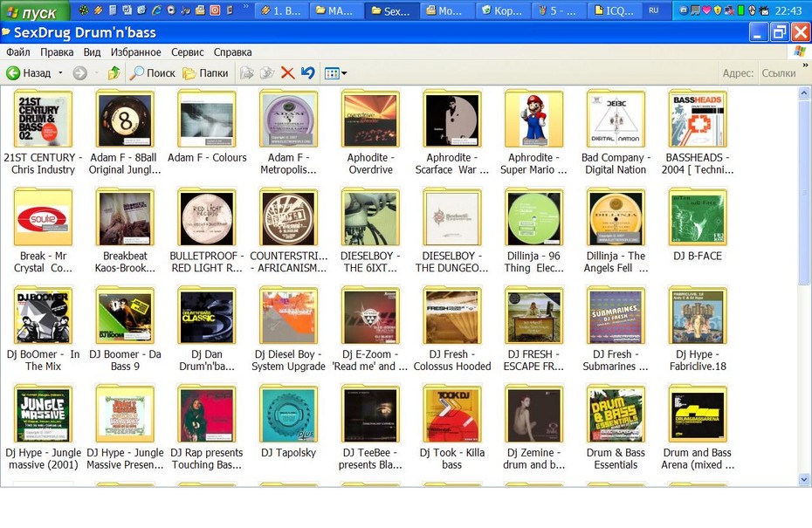Click the blue Undo arrow icon
Screen dimensions: 812x528
[308, 73]
